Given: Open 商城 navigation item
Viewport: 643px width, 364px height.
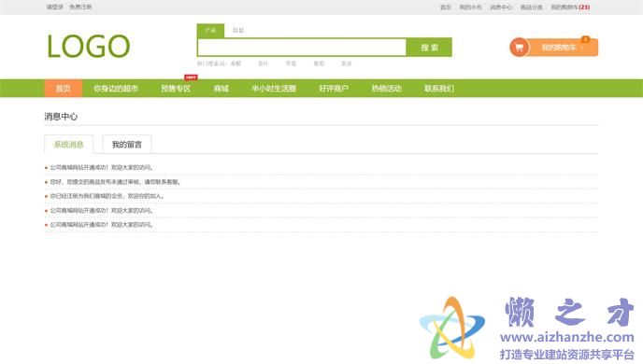Looking at the screenshot, I should coord(221,89).
